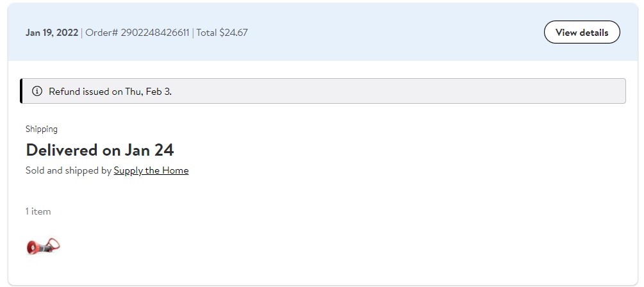Click the refund issued notice banner
Image resolution: width=644 pixels, height=287 pixels.
(x=323, y=91)
